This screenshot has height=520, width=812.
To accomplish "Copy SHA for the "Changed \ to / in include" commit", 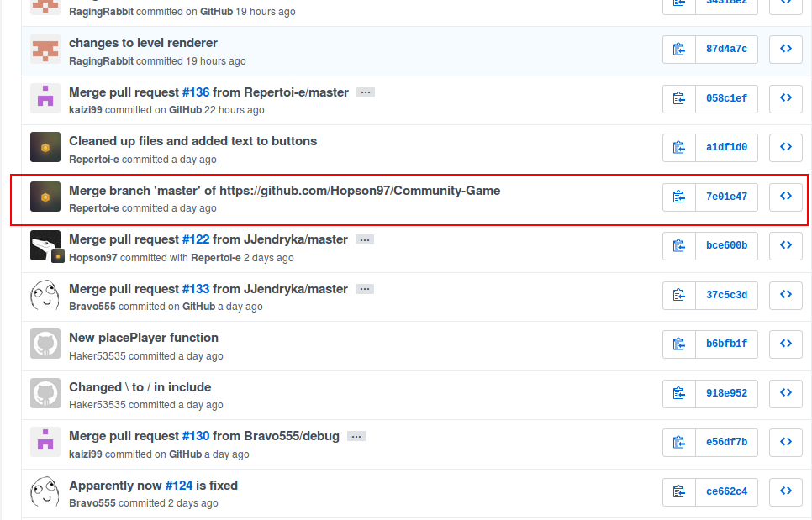I will click(x=678, y=393).
